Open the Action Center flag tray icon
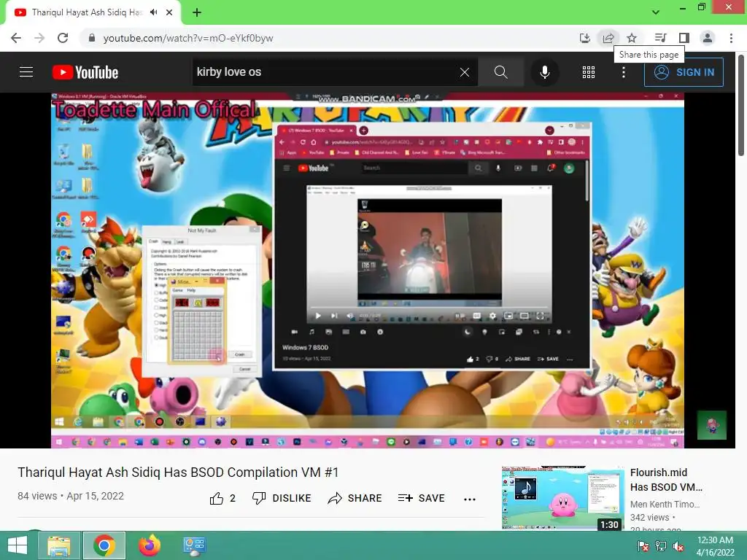 [643, 545]
